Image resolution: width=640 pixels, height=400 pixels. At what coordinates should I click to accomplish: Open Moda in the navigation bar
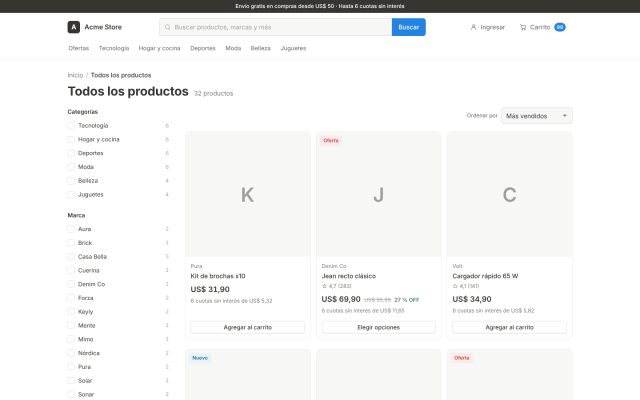pyautogui.click(x=233, y=48)
